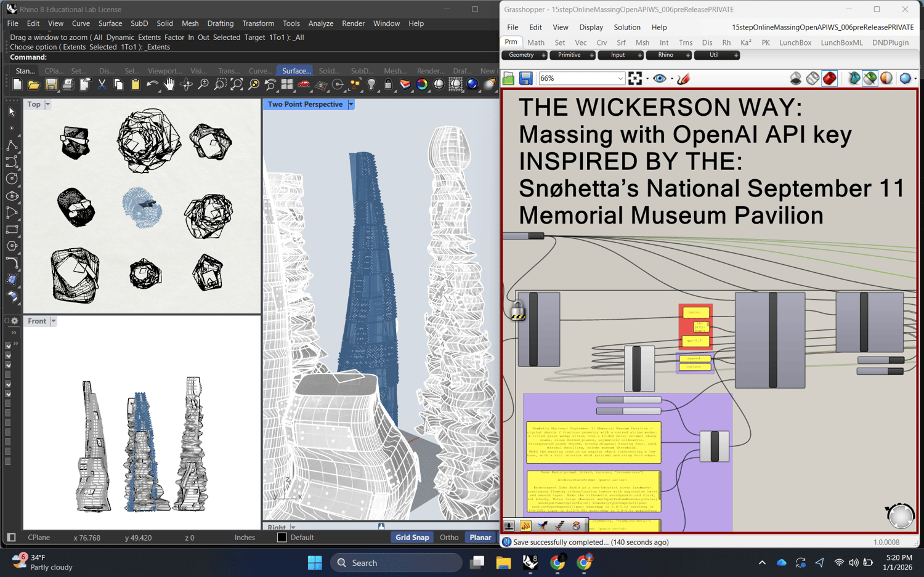Toggle the first checked osnap checkbox
This screenshot has height=577, width=924.
tap(8, 345)
